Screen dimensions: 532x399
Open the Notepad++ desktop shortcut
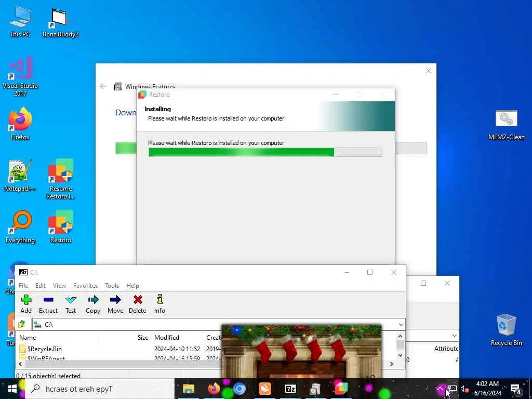(20, 176)
